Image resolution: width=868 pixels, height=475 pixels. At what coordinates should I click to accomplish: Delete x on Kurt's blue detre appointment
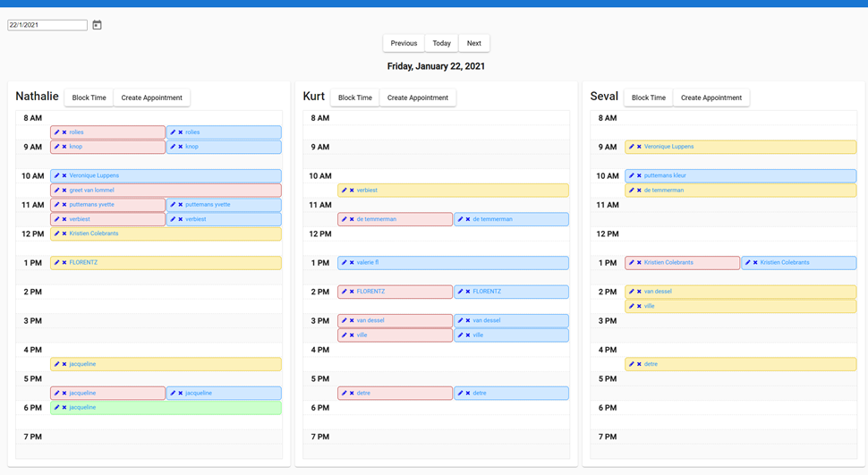(468, 393)
